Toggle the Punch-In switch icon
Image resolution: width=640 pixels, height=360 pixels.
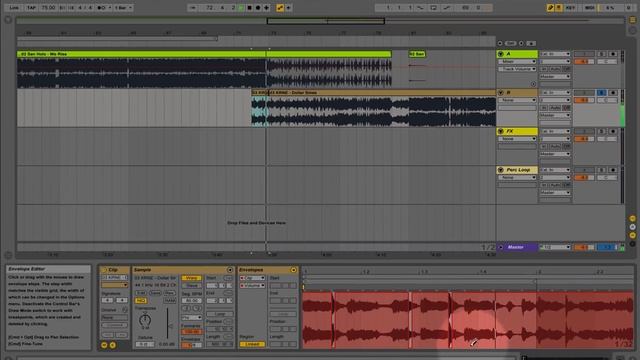point(420,7)
